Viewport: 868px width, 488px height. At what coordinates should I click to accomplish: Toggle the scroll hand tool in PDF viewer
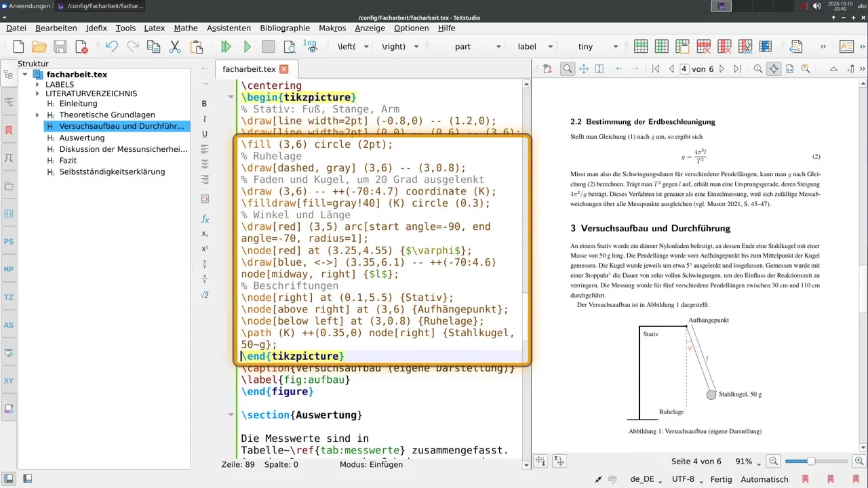pos(583,69)
